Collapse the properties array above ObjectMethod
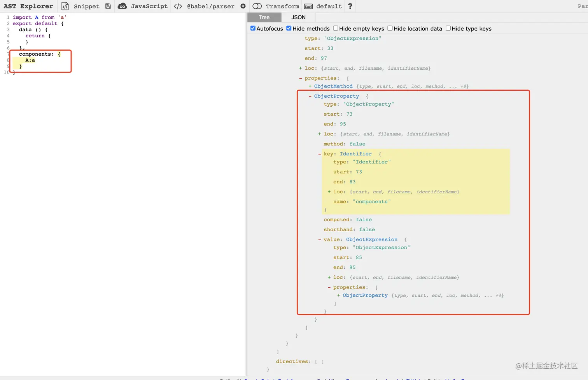588x380 pixels. 301,78
